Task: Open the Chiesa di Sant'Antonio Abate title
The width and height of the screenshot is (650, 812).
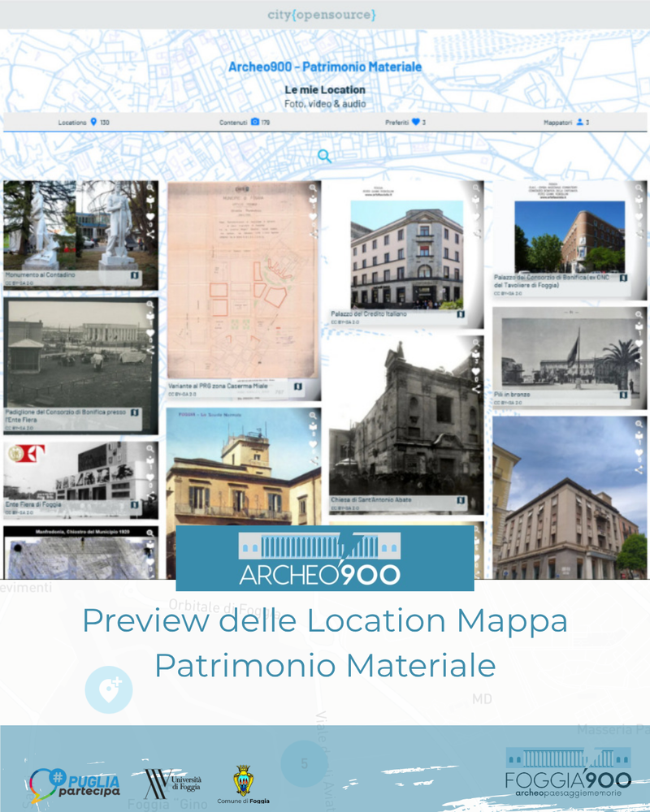Action: (x=371, y=499)
